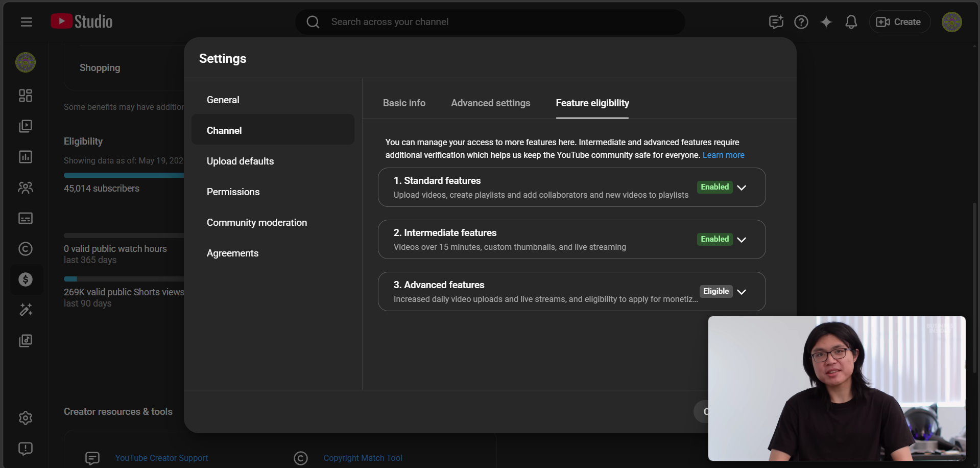
Task: Expand Intermediate features chevron
Action: coord(742,240)
